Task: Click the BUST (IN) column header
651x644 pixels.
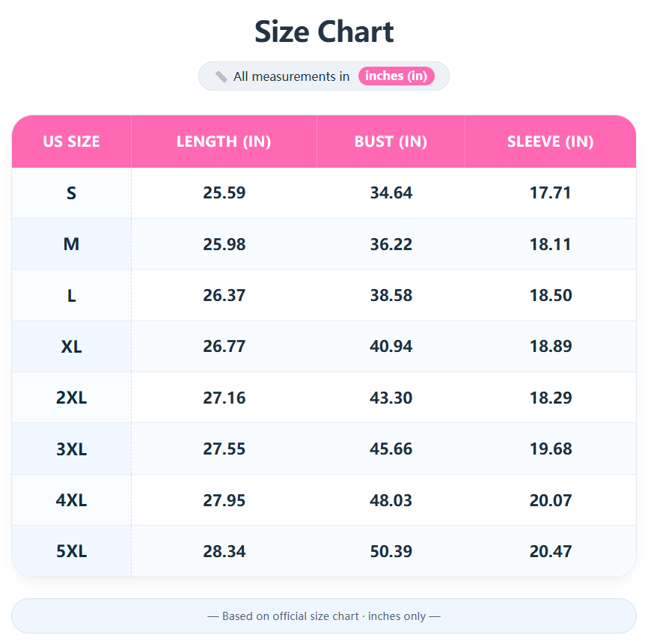Action: [391, 142]
